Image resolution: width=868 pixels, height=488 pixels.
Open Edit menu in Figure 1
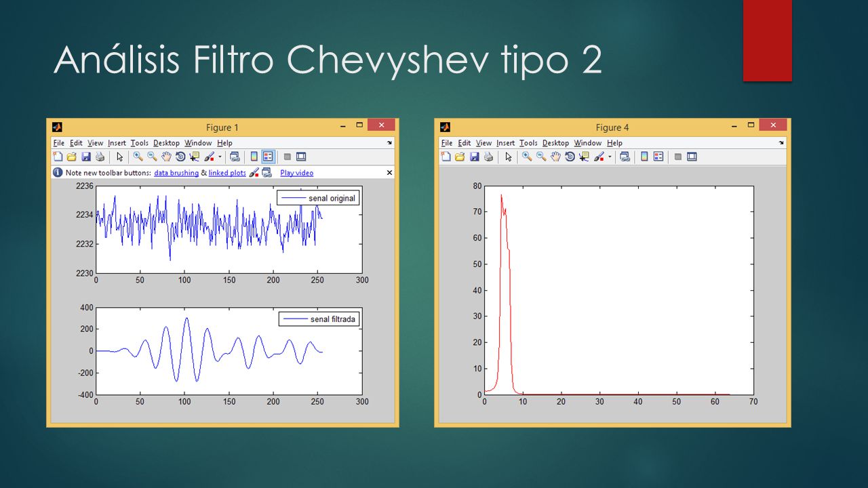coord(76,143)
